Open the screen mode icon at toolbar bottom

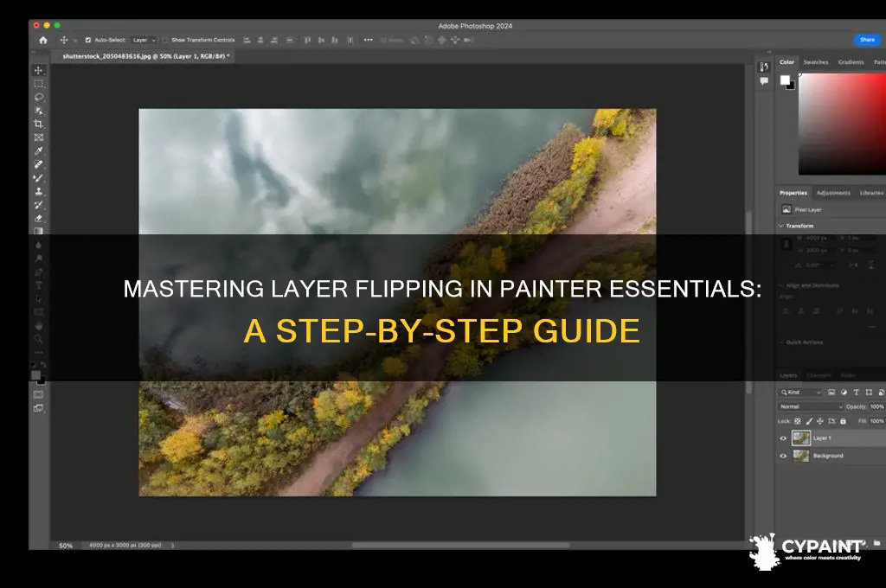[38, 408]
